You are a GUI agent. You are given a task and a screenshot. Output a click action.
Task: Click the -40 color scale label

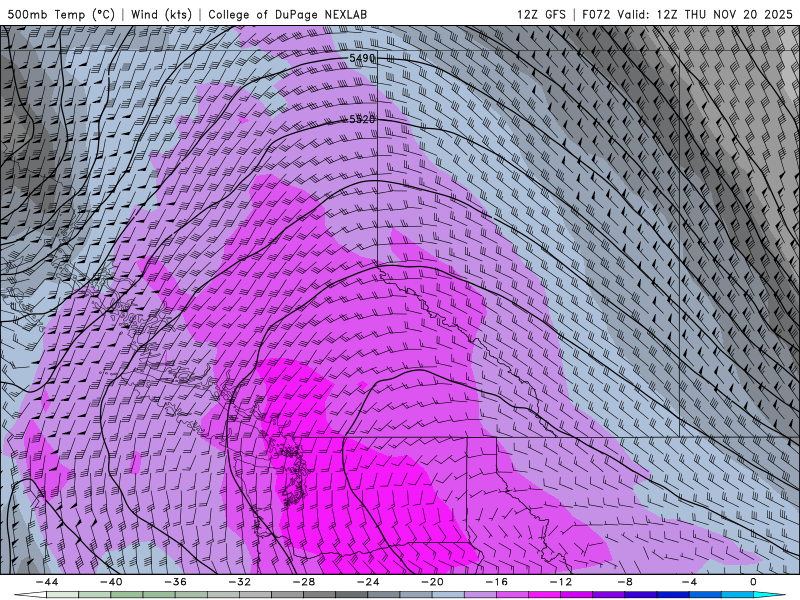point(111,582)
